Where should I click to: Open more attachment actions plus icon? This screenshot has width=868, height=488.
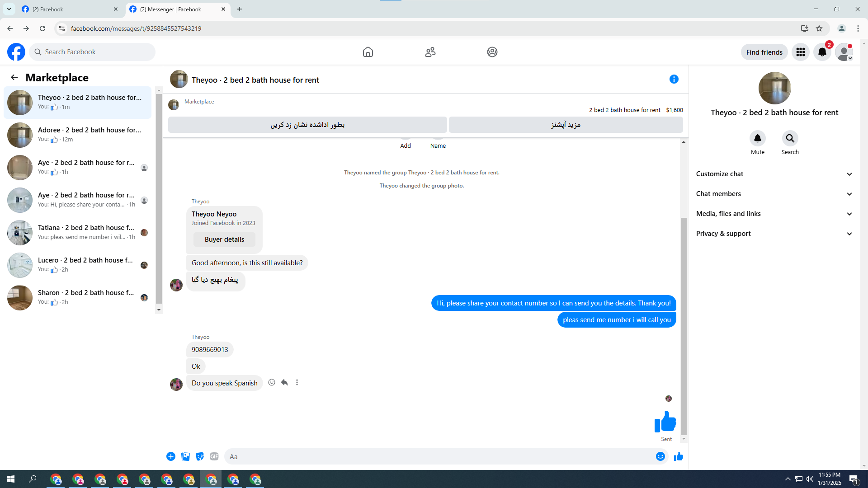coord(171,456)
